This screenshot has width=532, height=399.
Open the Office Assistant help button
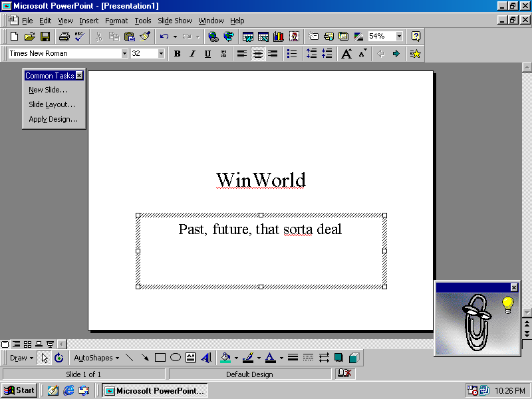click(416, 37)
